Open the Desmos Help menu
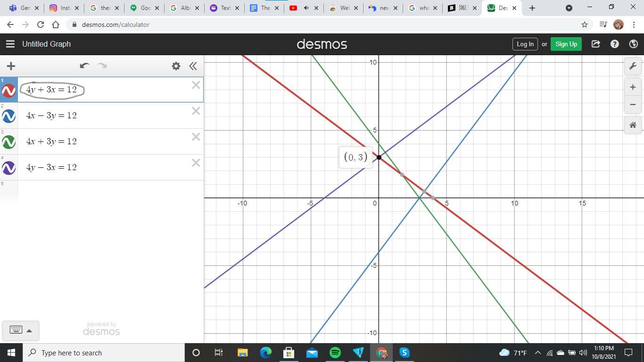Screen dimensions: 644x362 (615, 44)
